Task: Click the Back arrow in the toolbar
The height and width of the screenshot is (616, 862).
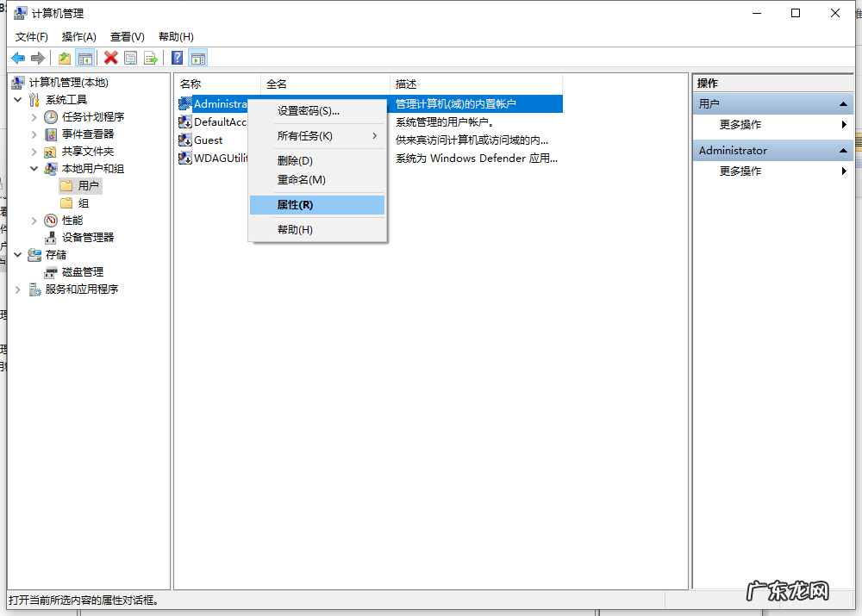Action: (18, 58)
